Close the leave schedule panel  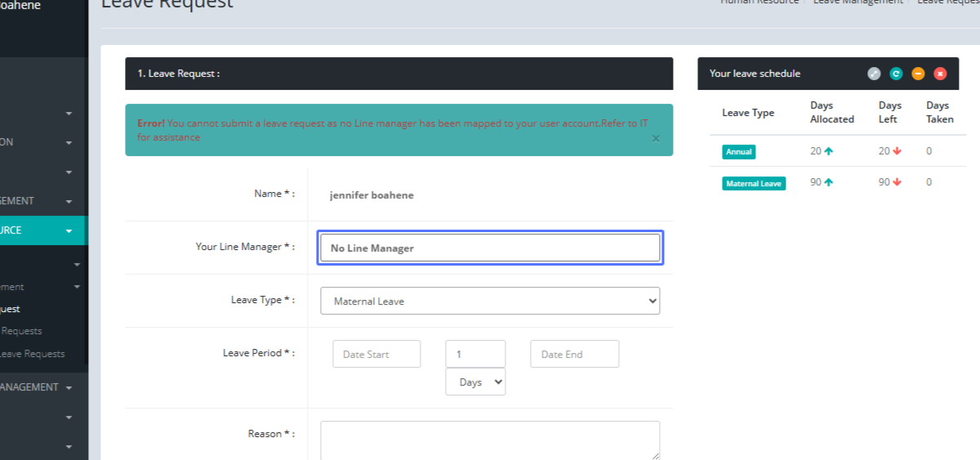click(940, 74)
